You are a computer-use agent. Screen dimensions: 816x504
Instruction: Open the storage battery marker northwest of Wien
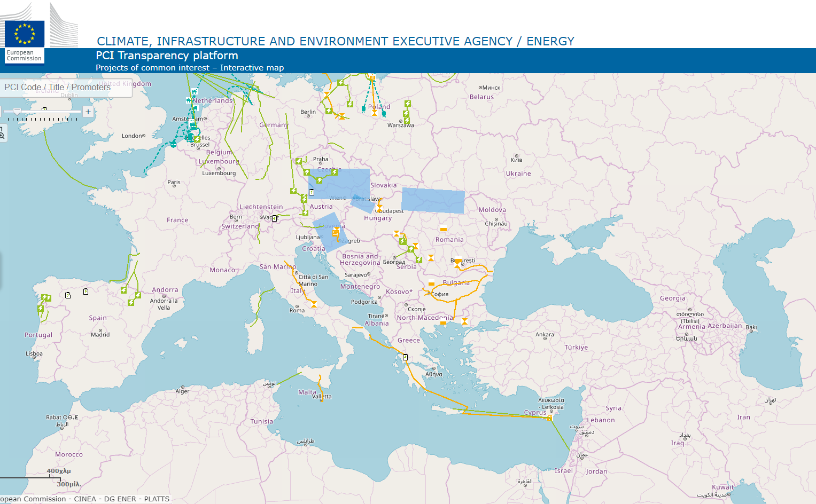(x=312, y=192)
